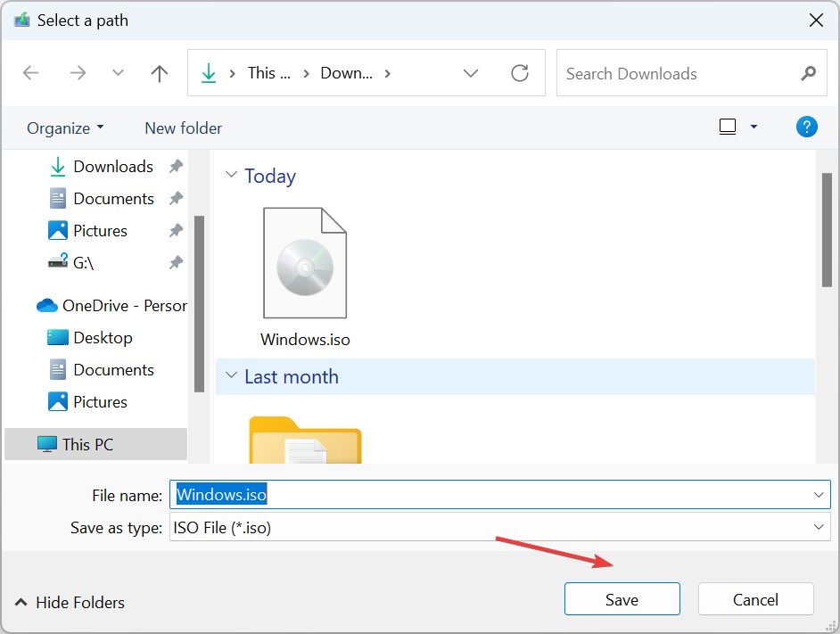The image size is (840, 634).
Task: Click pin icon beside G:\
Action: point(177,262)
